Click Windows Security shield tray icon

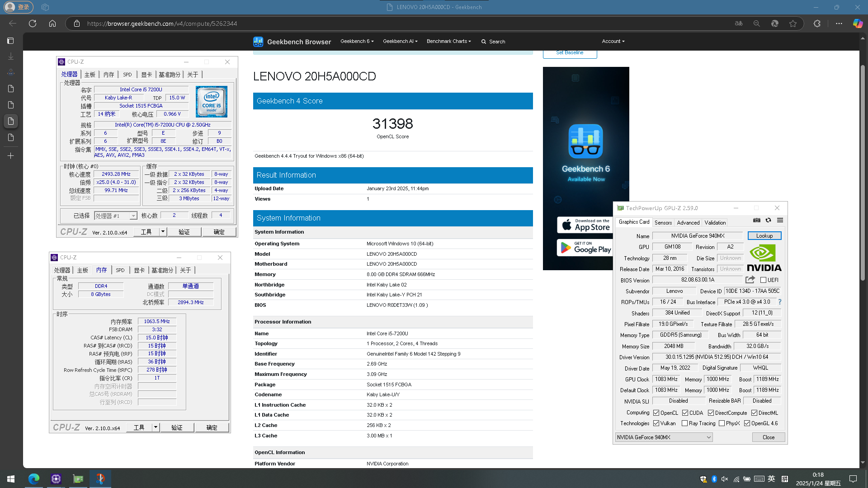point(703,479)
